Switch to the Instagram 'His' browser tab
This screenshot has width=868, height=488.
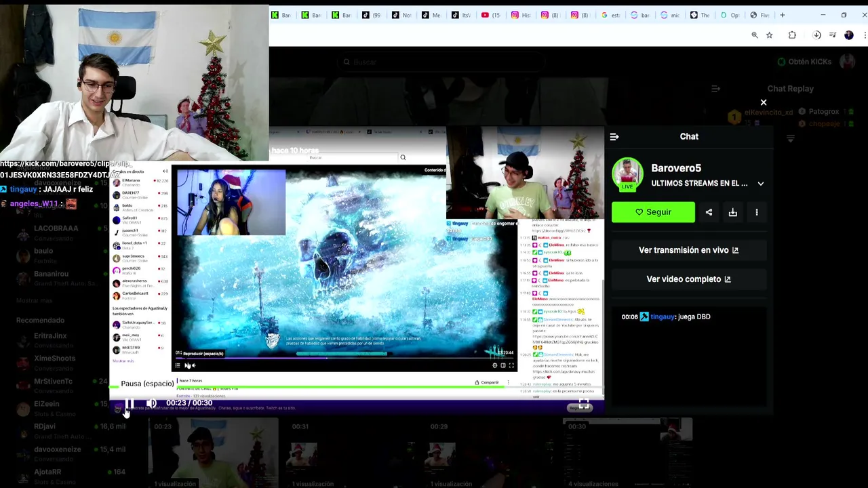pos(521,15)
